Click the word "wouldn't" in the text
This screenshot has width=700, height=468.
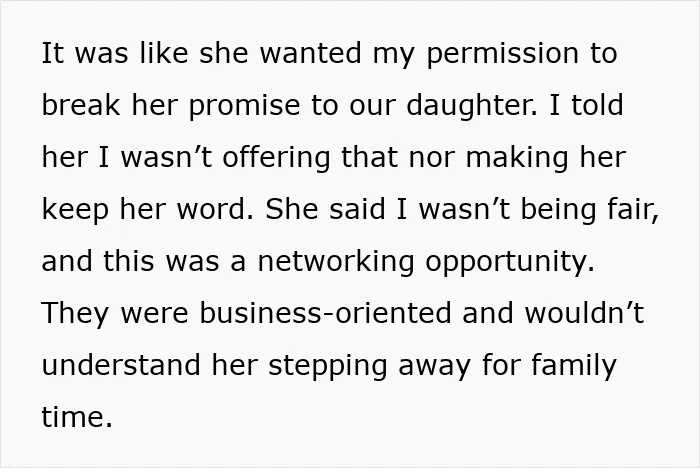coord(584,312)
